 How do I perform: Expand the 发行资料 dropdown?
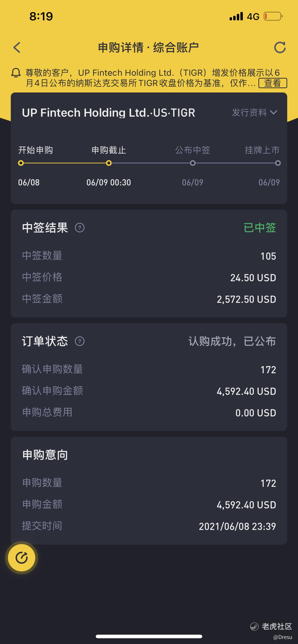(x=254, y=113)
